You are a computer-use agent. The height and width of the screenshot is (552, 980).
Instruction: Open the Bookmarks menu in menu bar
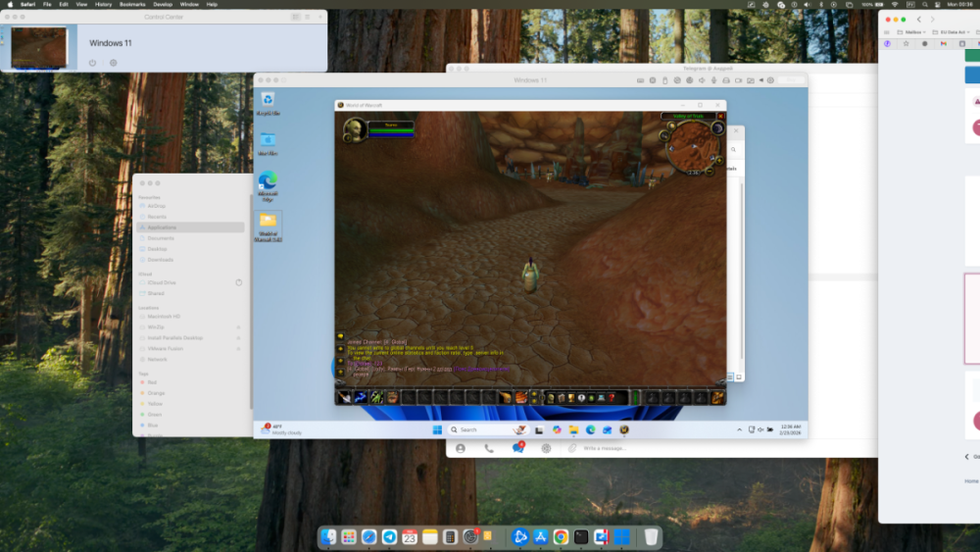coord(131,4)
